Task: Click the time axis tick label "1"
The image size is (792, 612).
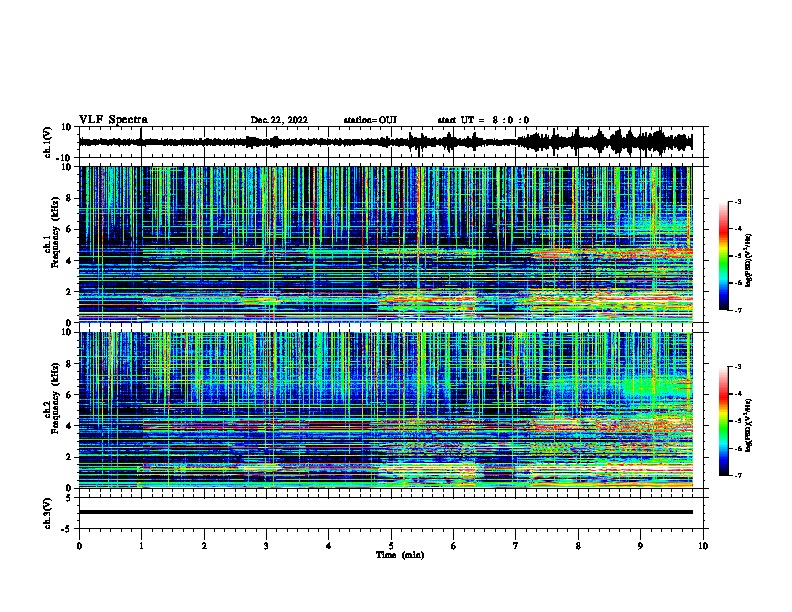Action: coord(141,546)
